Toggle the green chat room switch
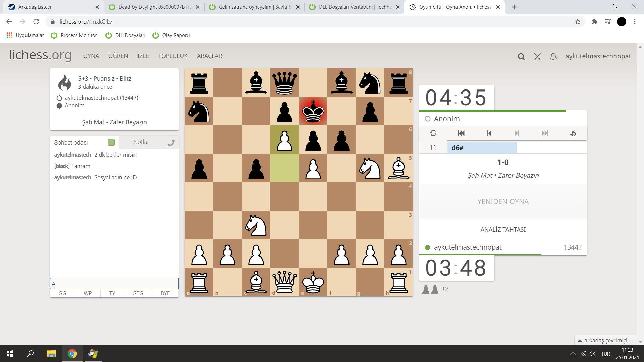This screenshot has width=644, height=362. pos(111,142)
